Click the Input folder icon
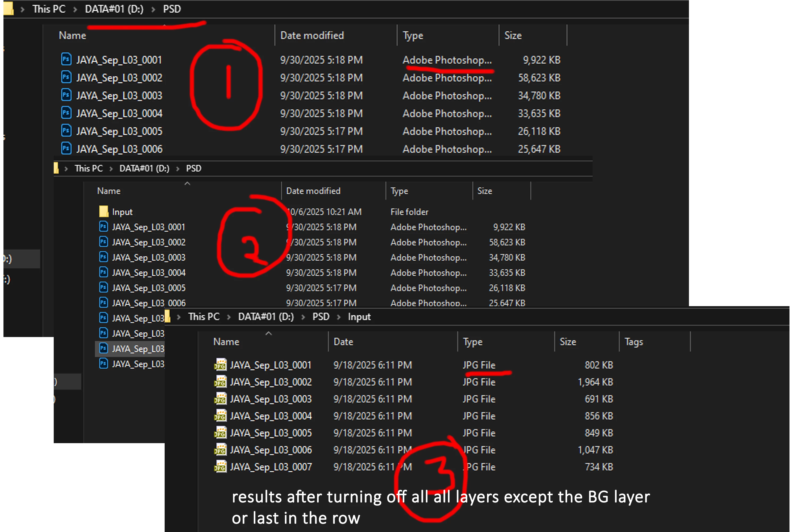 pos(103,212)
